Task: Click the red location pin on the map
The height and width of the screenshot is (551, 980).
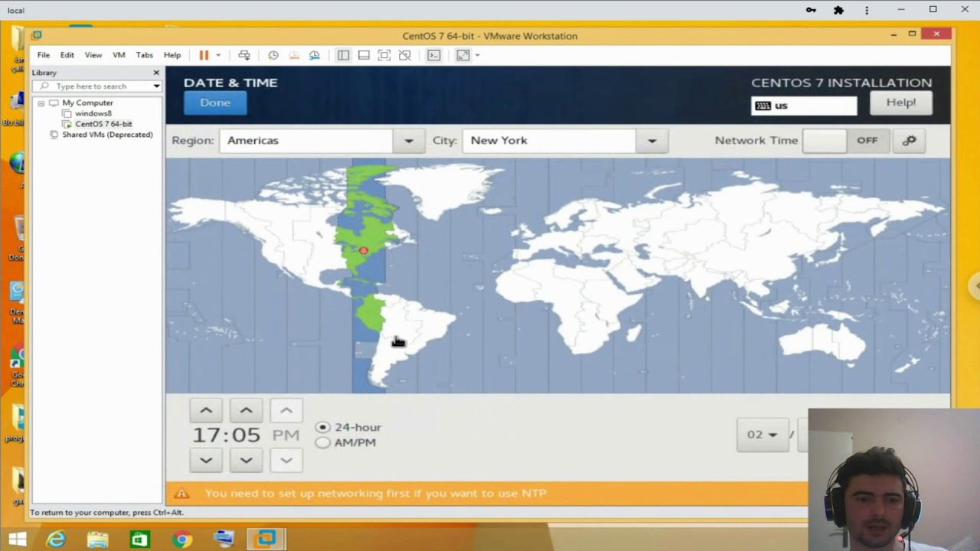Action: coord(364,250)
